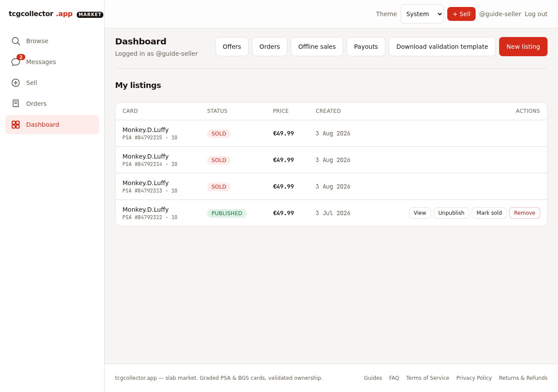Open the Guides footer link
558x392 pixels.
373,378
